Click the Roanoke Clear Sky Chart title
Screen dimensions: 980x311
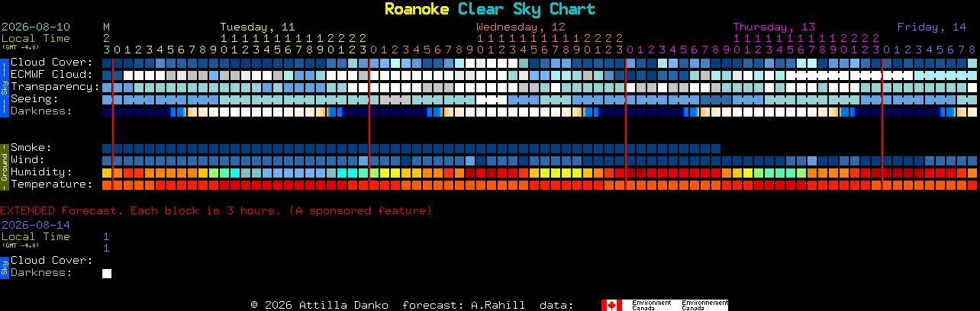[489, 9]
